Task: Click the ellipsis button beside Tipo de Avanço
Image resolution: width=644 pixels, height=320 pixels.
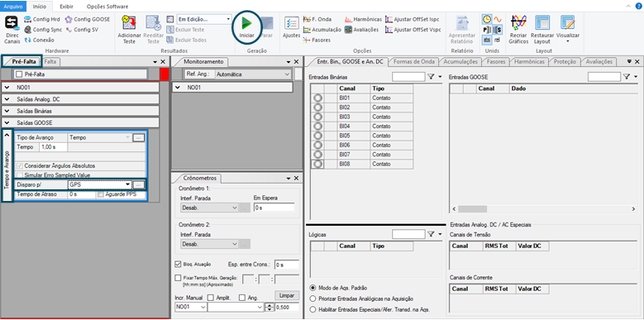Action: [139, 138]
